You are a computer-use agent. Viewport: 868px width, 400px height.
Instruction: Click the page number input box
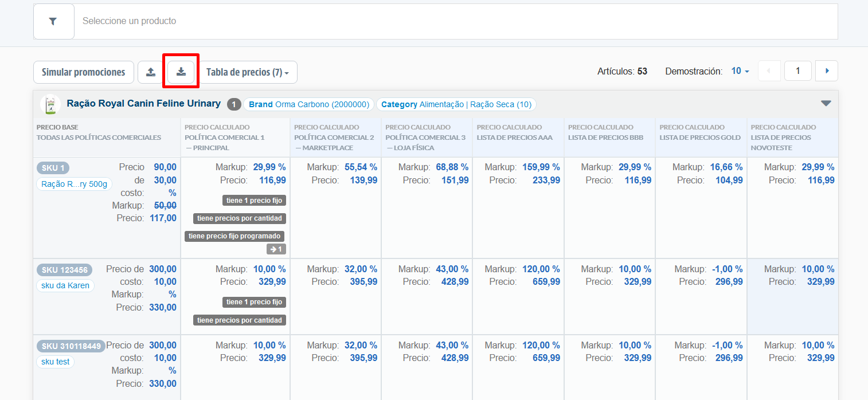click(797, 71)
